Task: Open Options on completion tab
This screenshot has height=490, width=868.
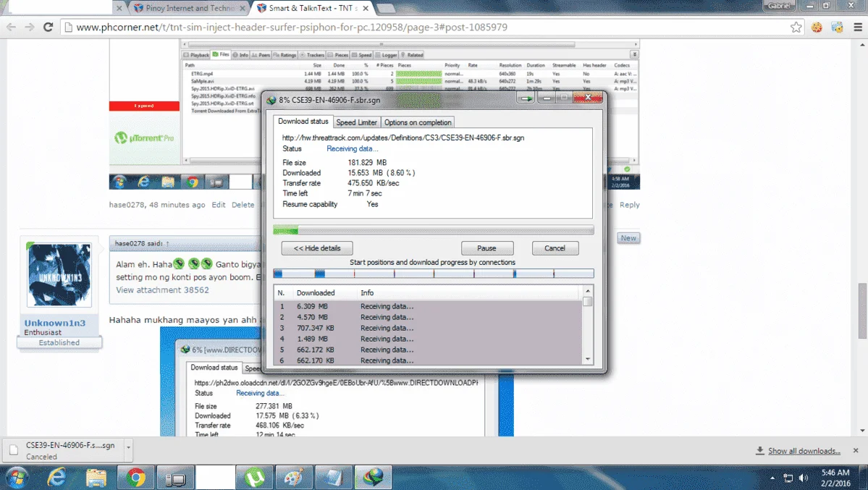Action: [x=418, y=122]
